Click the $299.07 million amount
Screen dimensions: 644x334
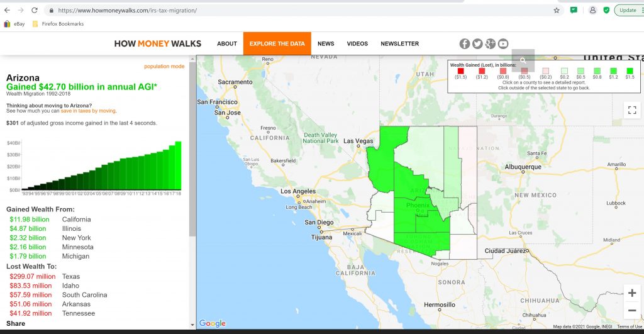click(x=33, y=277)
